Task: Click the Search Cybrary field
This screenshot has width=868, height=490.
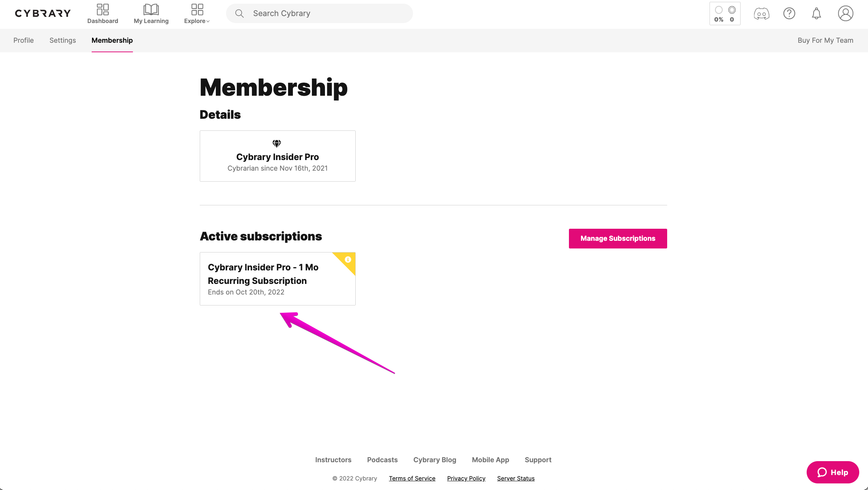Action: click(x=320, y=14)
